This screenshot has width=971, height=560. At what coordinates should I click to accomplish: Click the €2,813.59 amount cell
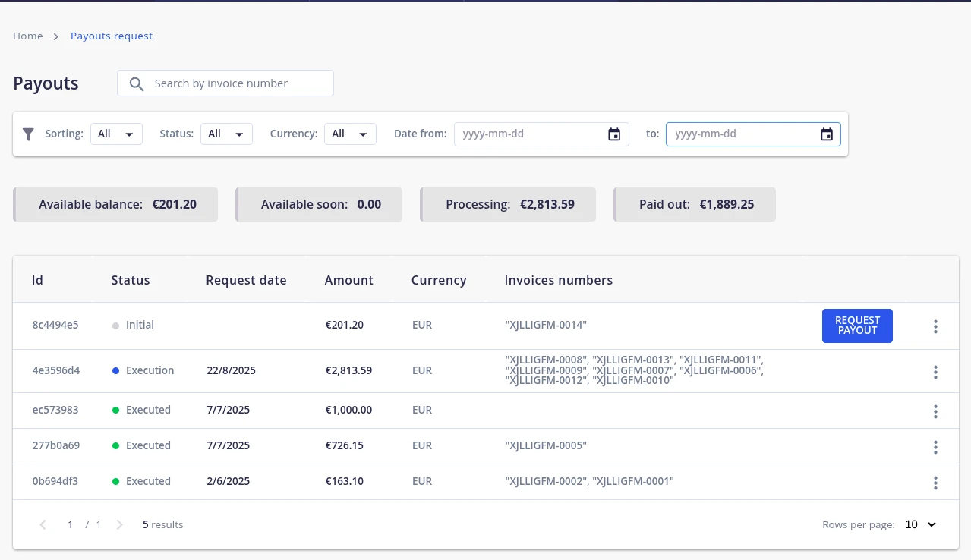pos(349,370)
